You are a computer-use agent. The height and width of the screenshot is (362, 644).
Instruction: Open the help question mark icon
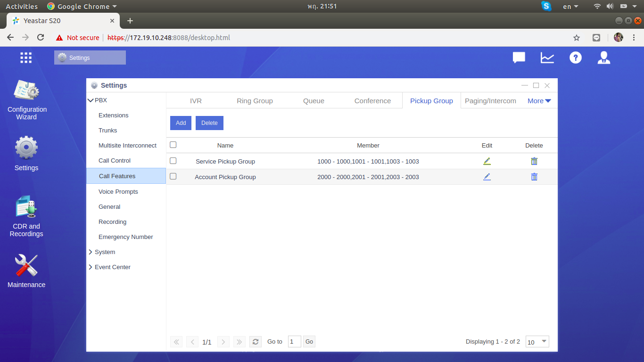point(576,58)
